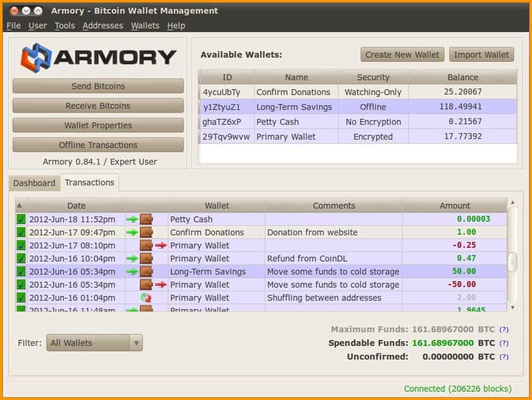Click the Spendable Funds help (?) icon
The width and height of the screenshot is (532, 400).
tap(503, 343)
